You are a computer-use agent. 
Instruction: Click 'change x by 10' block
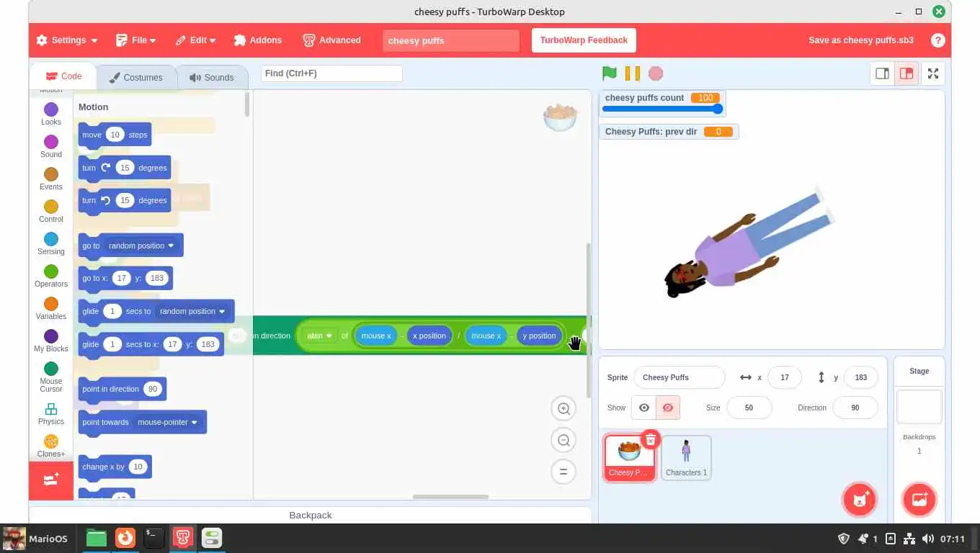pyautogui.click(x=115, y=467)
